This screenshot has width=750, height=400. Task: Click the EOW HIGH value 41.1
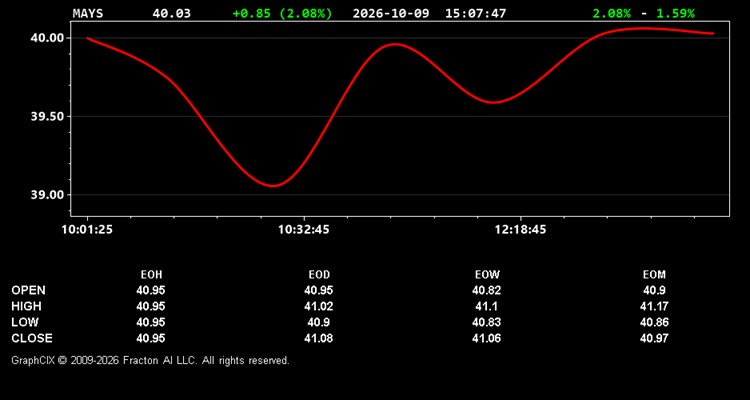486,306
